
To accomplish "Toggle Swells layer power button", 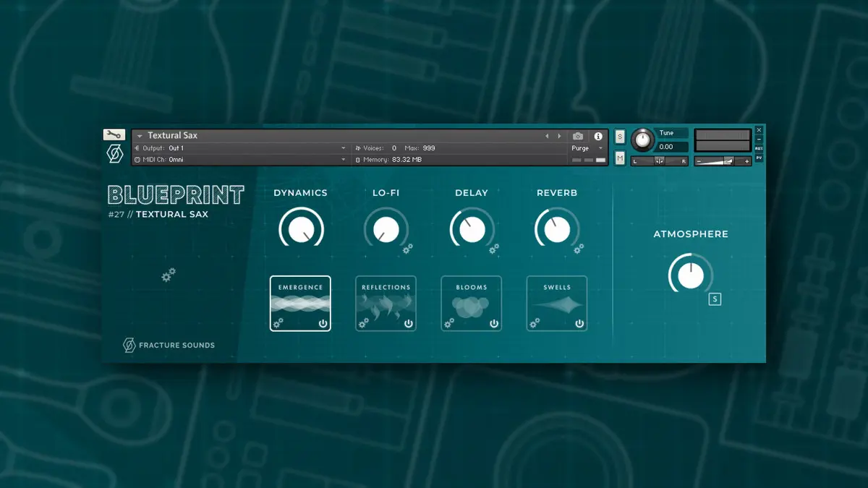I will (x=579, y=324).
